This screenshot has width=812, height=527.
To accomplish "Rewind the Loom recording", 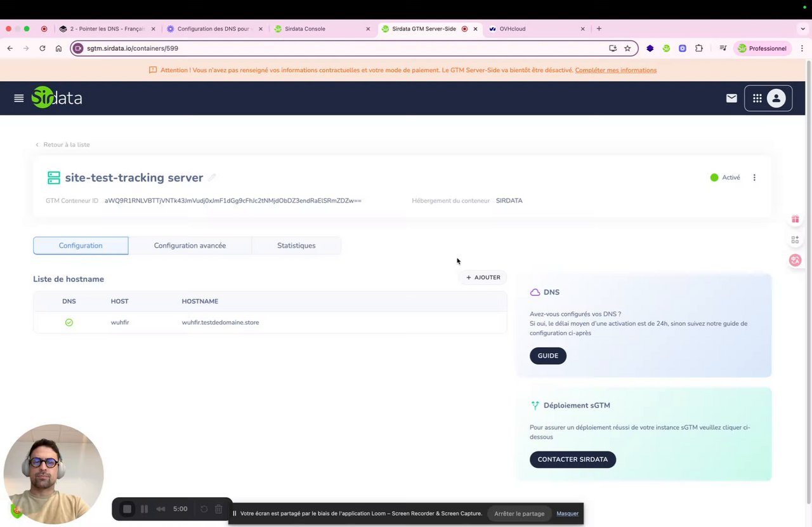I will tap(161, 509).
